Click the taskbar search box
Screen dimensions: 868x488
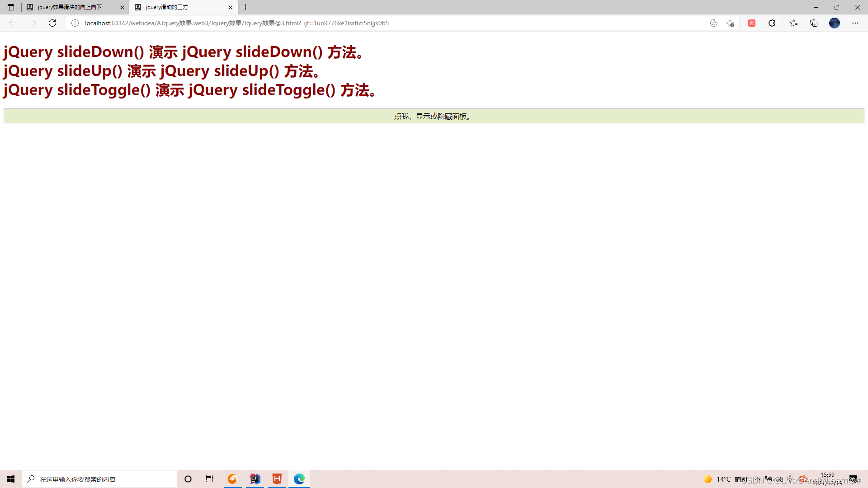coord(99,479)
